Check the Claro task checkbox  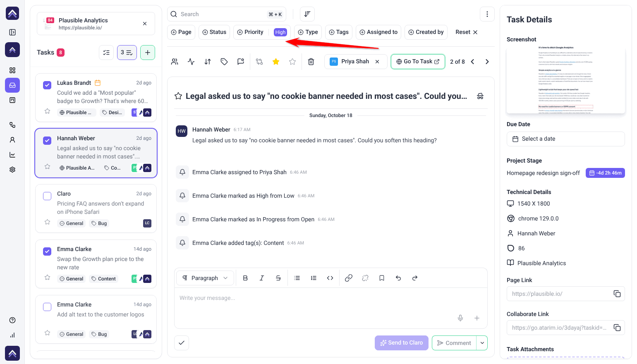[47, 196]
